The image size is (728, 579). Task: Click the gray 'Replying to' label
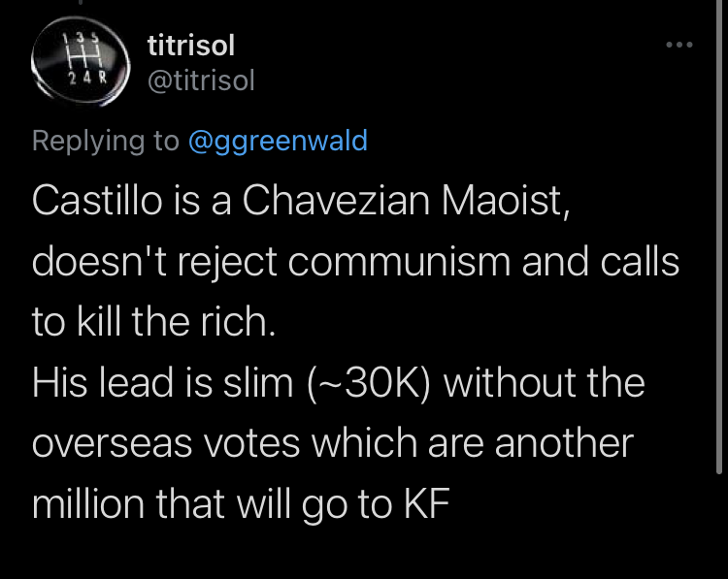tap(106, 140)
